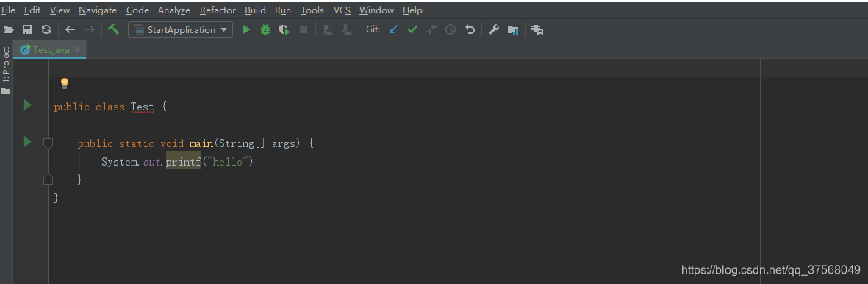Open the Edit menu
Viewport: 868px width, 284px height.
32,10
